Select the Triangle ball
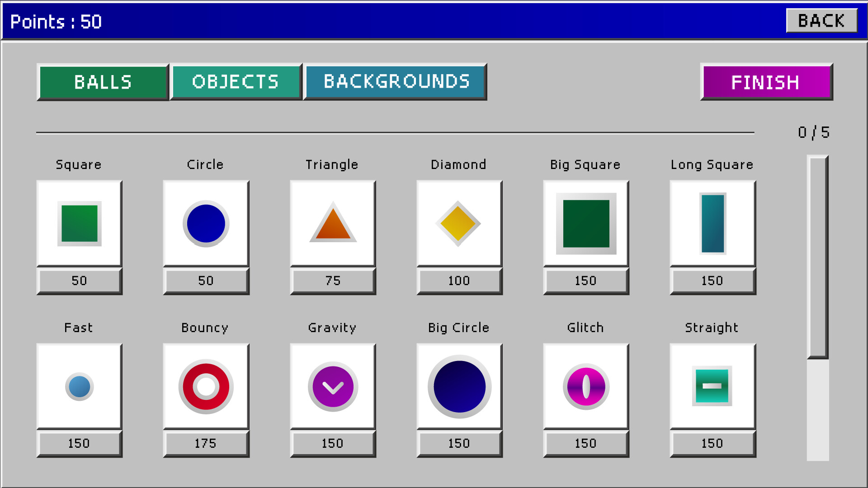This screenshot has width=868, height=488. 333,223
